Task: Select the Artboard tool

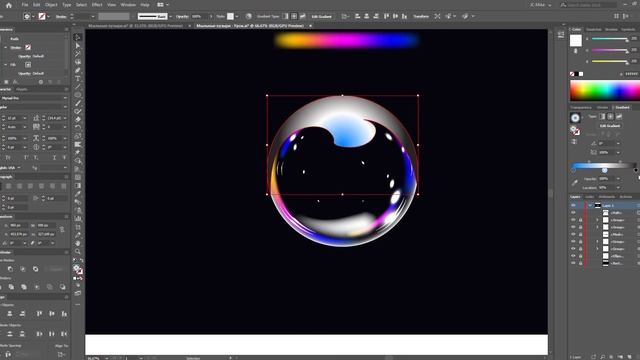Action: 78,227
